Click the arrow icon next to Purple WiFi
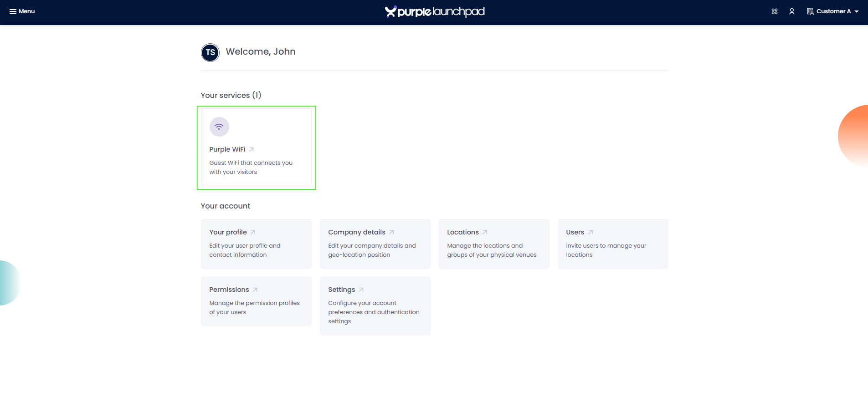The height and width of the screenshot is (412, 868). pyautogui.click(x=252, y=149)
